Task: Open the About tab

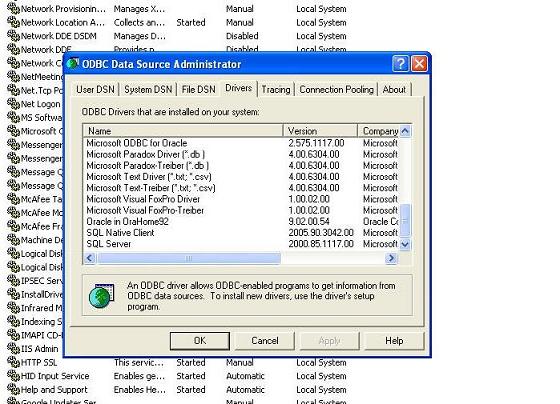Action: tap(394, 89)
